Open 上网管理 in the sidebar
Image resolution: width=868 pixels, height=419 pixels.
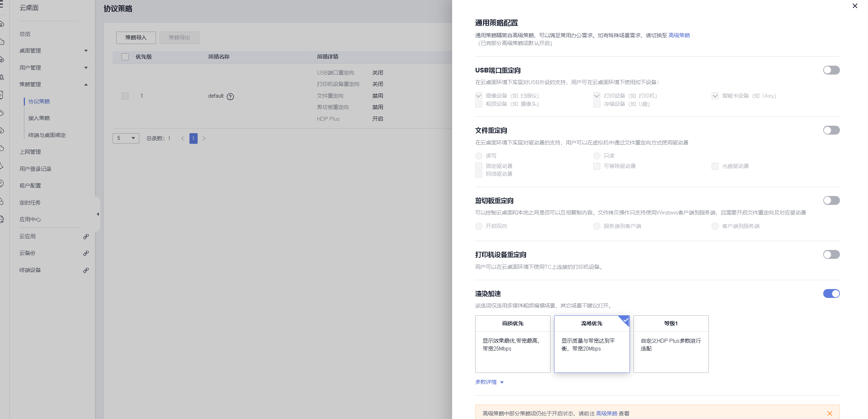point(30,152)
